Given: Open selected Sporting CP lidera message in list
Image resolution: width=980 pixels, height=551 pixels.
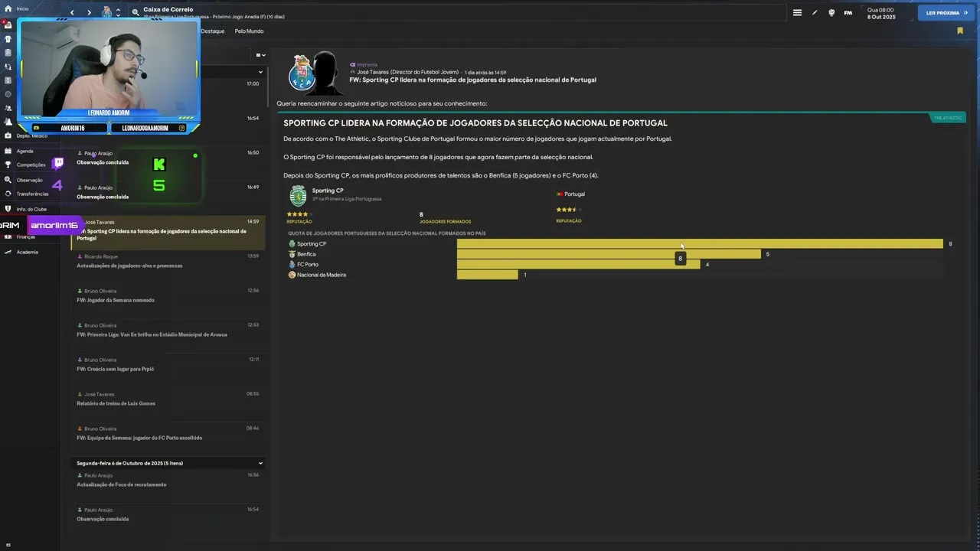Looking at the screenshot, I should point(168,232).
